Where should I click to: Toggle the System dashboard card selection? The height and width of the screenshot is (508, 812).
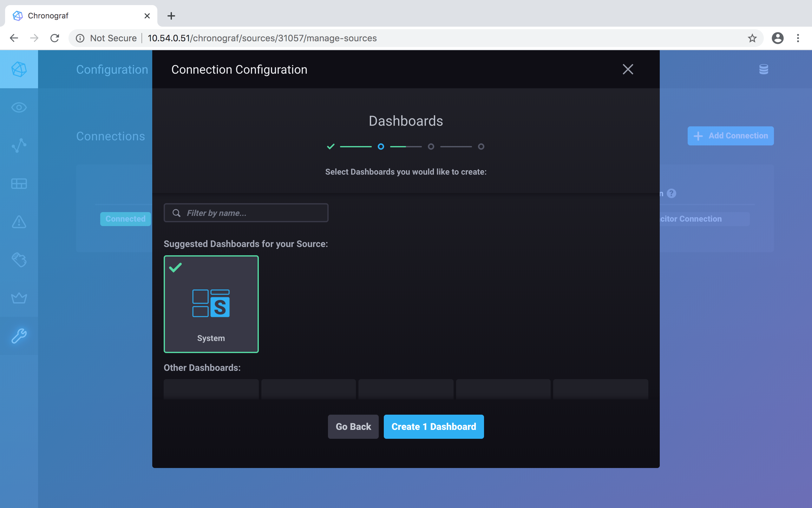coord(211,304)
